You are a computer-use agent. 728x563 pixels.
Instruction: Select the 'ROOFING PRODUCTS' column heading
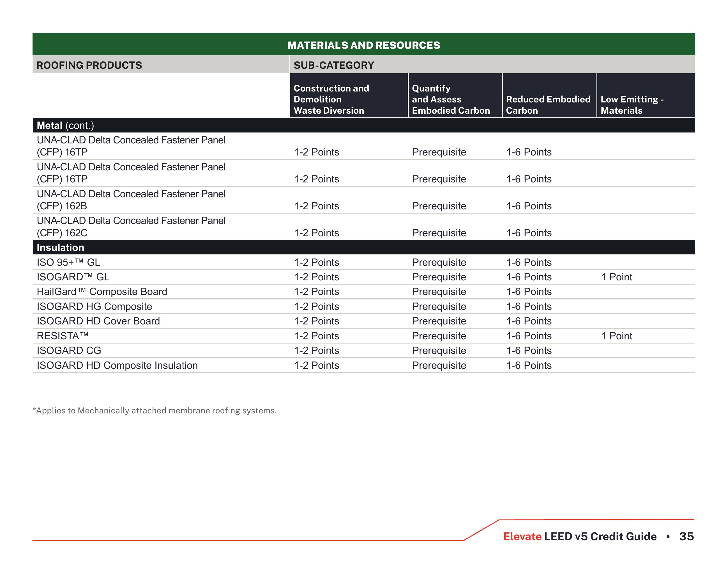89,65
